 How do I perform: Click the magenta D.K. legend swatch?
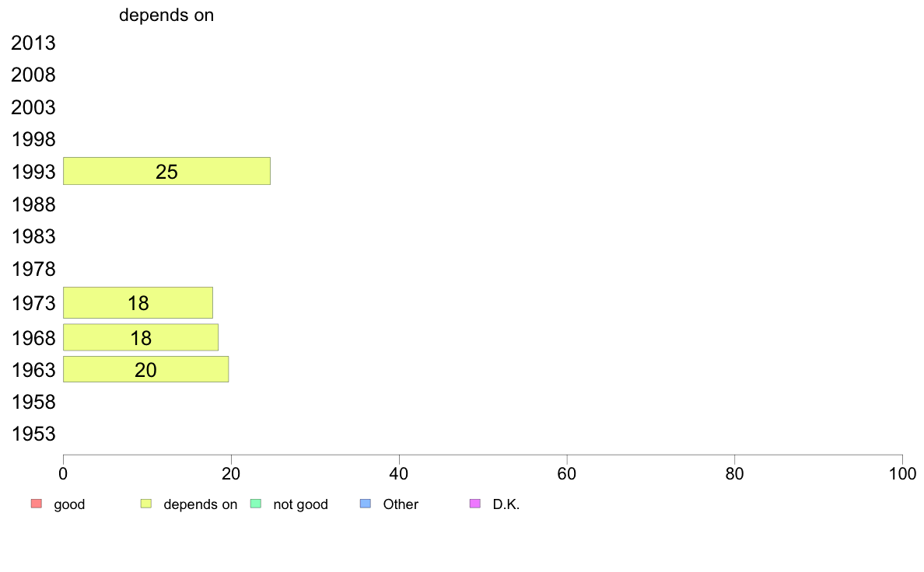(x=475, y=504)
